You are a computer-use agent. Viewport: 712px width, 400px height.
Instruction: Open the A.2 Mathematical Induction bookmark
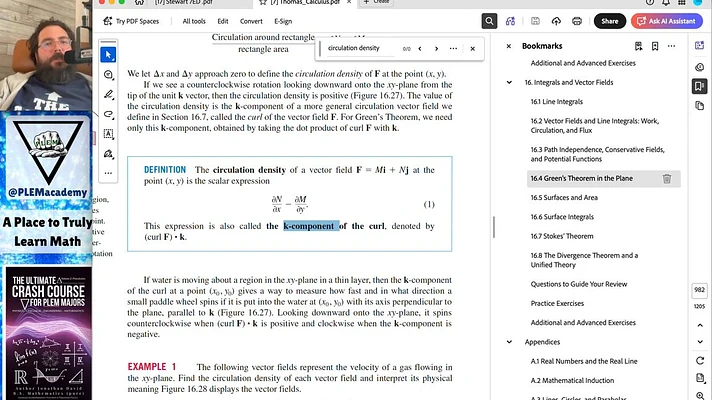(x=572, y=380)
